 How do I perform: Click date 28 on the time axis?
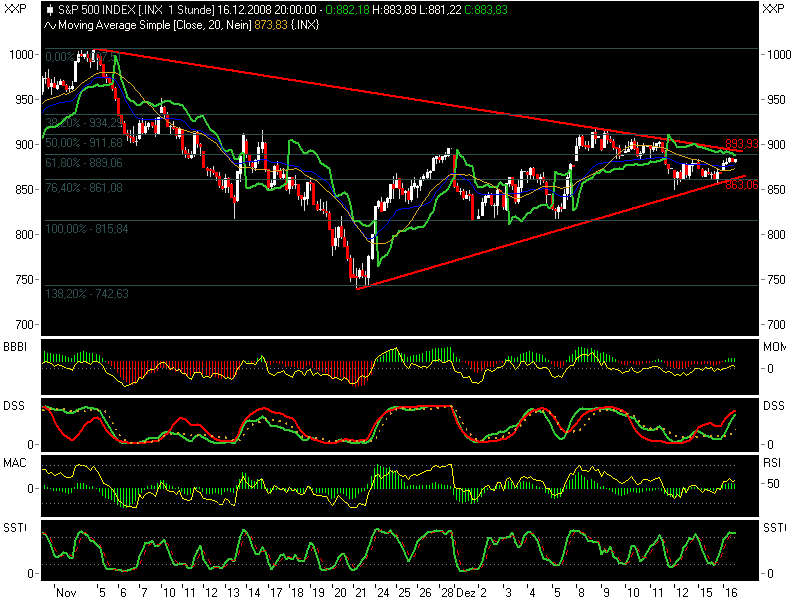click(x=447, y=592)
